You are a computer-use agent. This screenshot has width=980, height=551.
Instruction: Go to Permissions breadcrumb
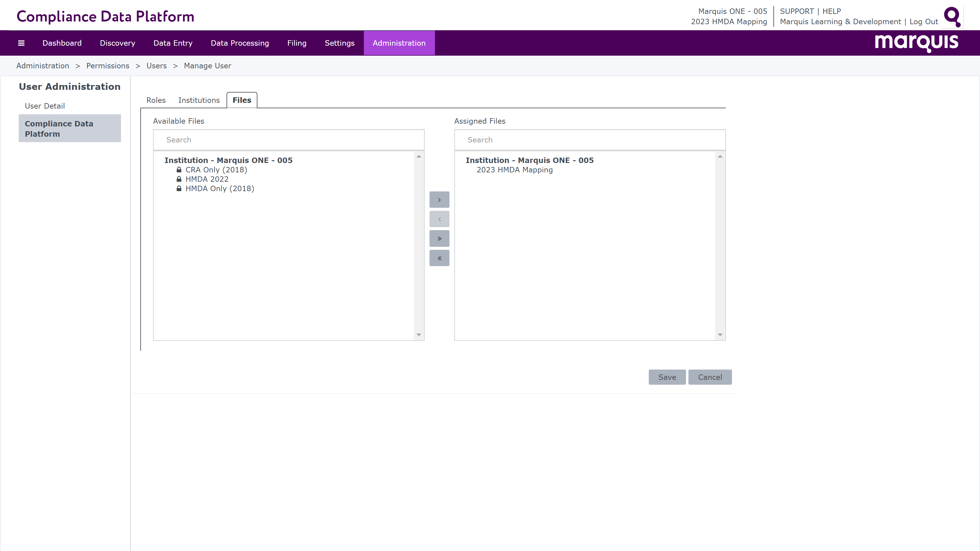tap(108, 66)
